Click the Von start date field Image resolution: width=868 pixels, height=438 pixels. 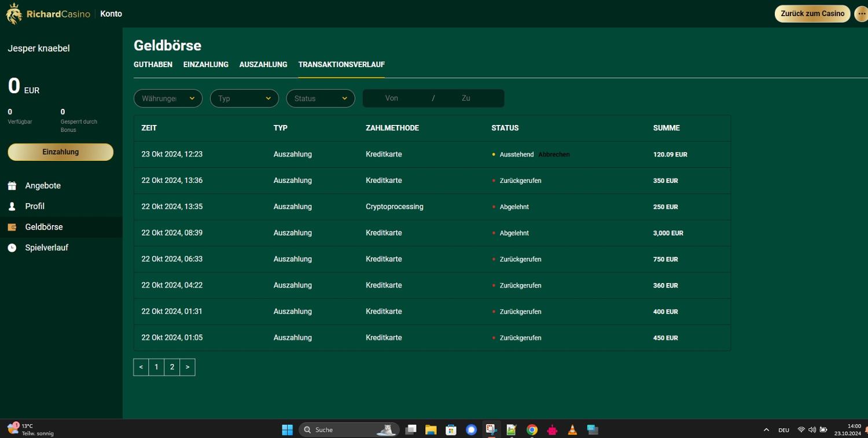click(392, 98)
